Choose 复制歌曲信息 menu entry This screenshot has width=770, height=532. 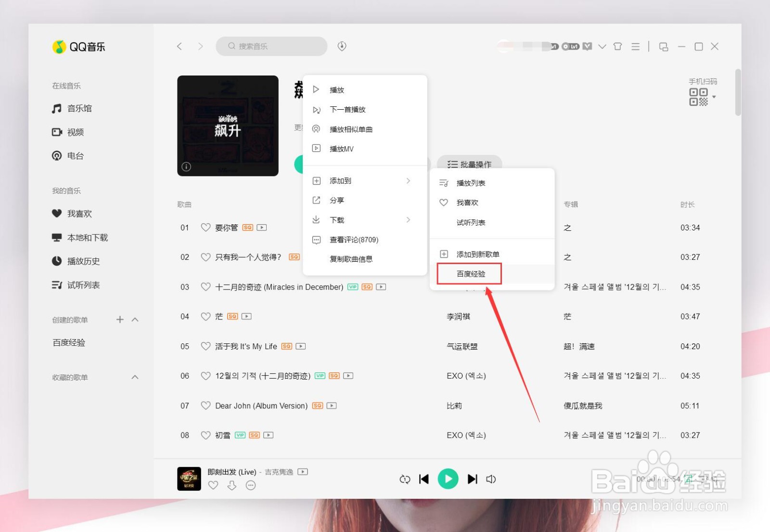tap(365, 259)
